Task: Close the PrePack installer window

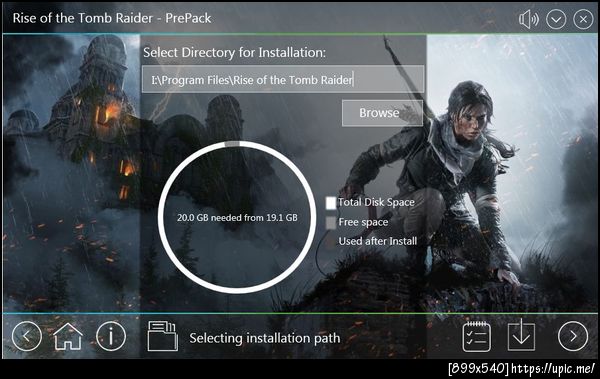Action: 583,19
